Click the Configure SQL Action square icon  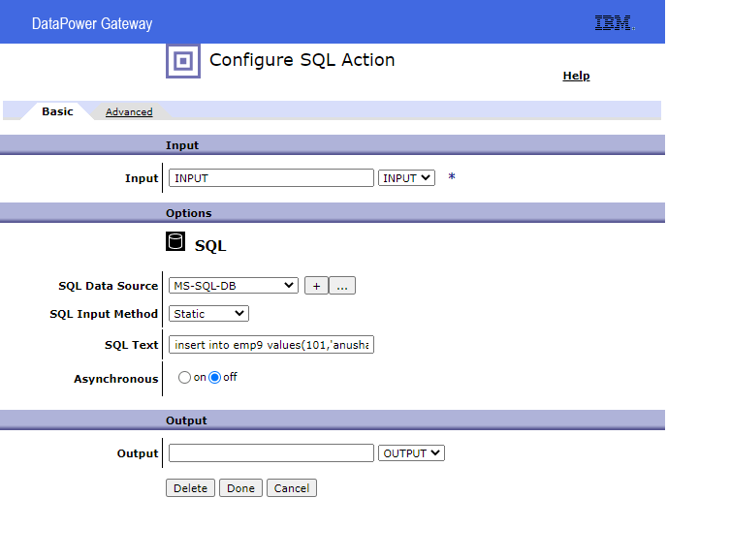[183, 61]
